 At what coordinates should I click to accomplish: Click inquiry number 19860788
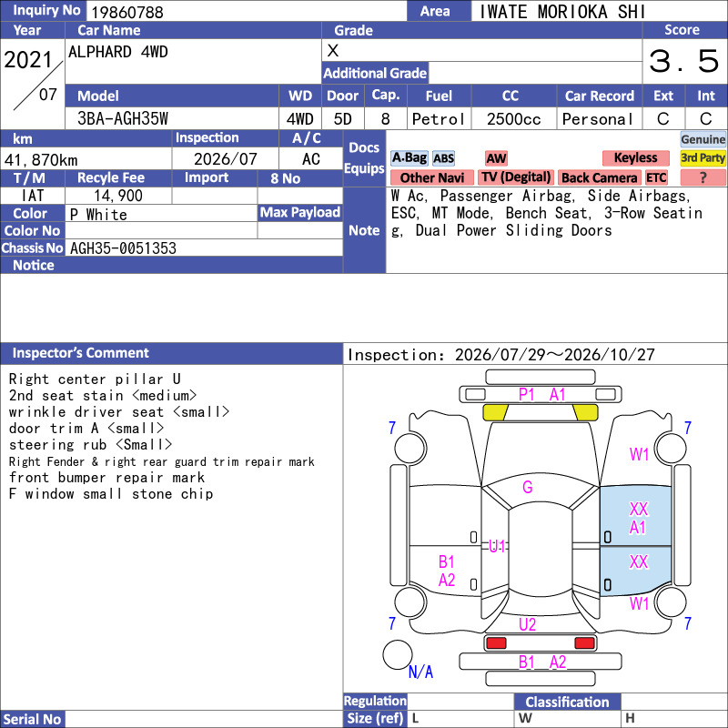click(127, 12)
